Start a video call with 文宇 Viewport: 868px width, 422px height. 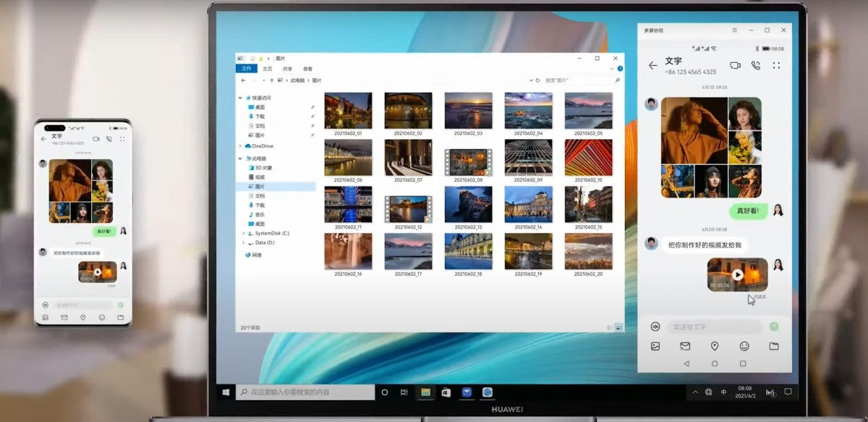[x=735, y=64]
